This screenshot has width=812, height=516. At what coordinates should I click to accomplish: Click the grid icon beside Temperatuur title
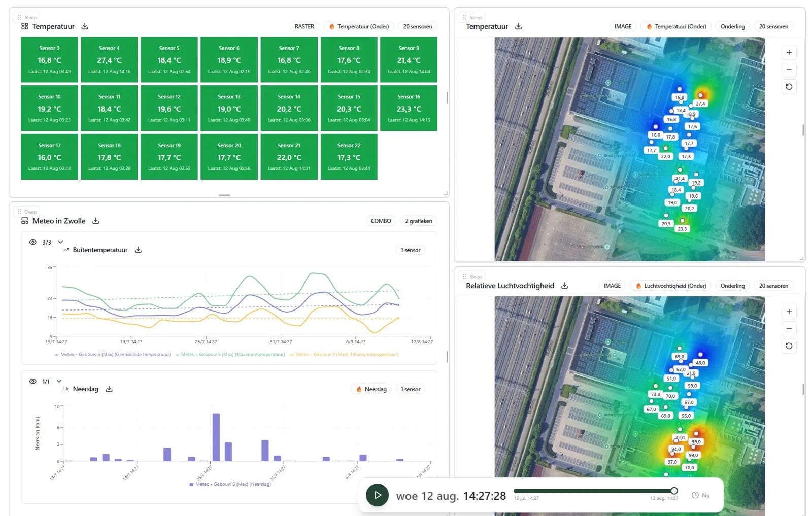click(24, 26)
